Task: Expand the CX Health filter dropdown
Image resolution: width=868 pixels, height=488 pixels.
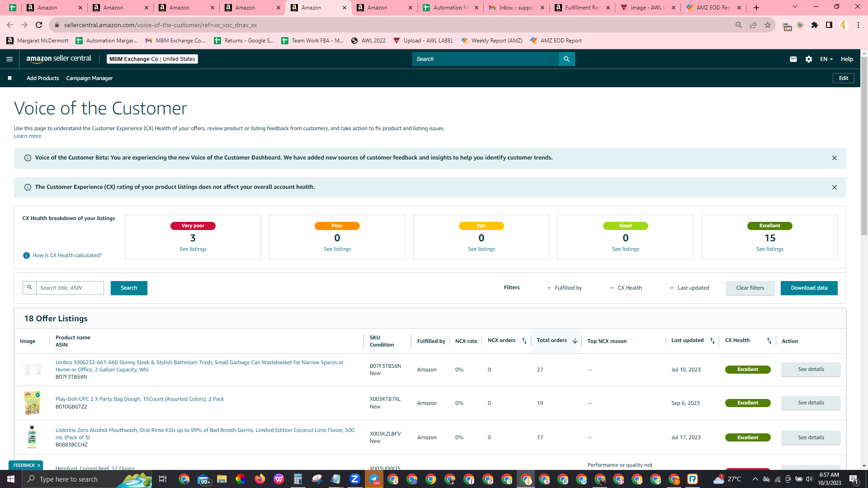Action: [626, 288]
